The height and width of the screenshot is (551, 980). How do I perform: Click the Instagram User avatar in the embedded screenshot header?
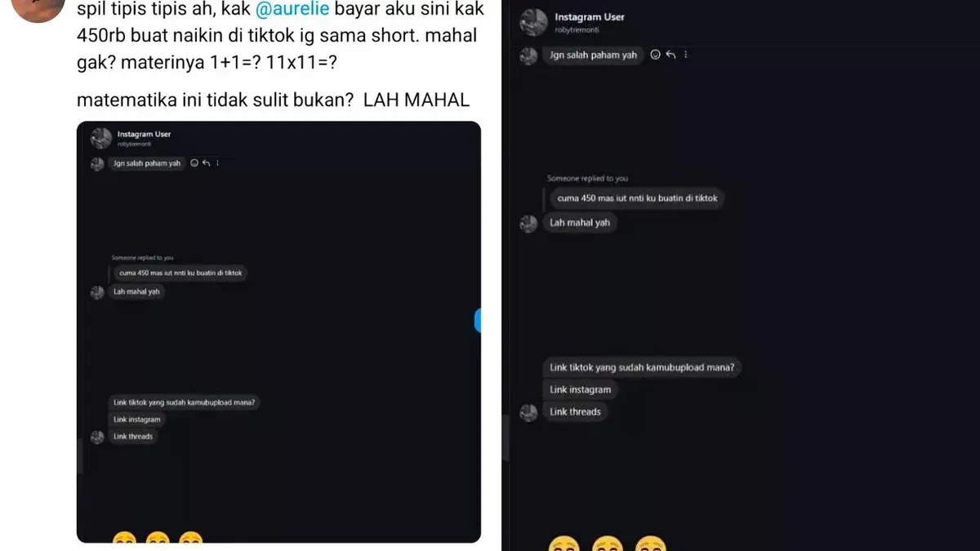tap(100, 138)
